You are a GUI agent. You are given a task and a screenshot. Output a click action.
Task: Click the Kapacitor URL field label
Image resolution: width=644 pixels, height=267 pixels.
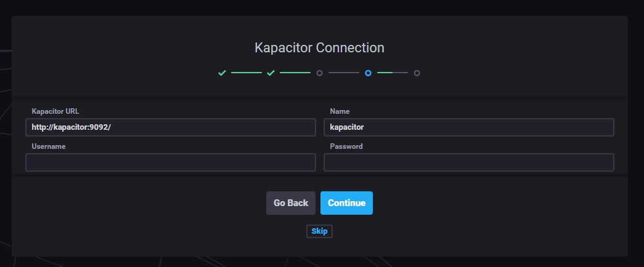[x=55, y=111]
